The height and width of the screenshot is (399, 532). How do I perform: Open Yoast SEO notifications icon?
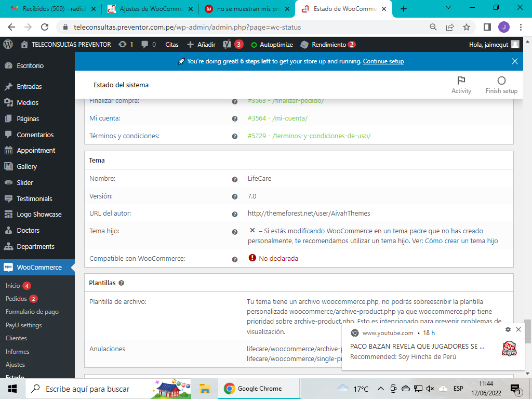tap(233, 45)
